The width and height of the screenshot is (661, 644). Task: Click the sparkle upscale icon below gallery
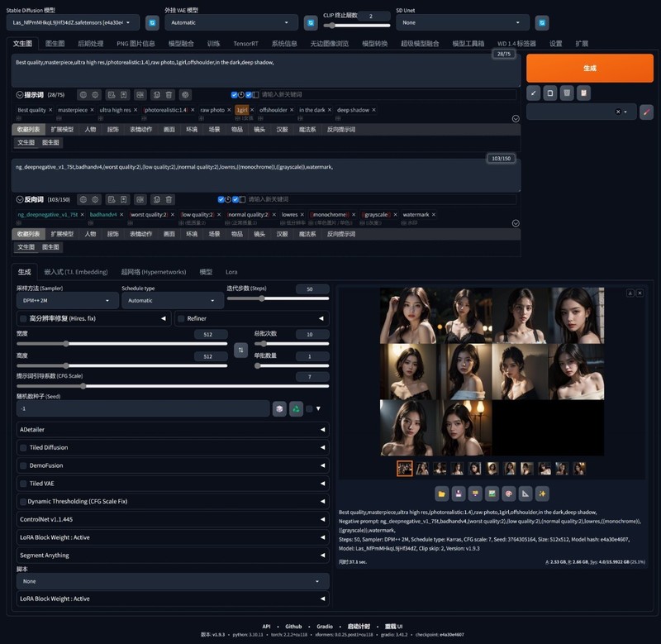542,494
